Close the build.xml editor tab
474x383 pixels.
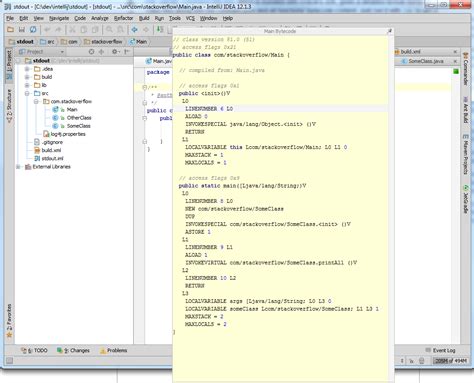coord(455,52)
